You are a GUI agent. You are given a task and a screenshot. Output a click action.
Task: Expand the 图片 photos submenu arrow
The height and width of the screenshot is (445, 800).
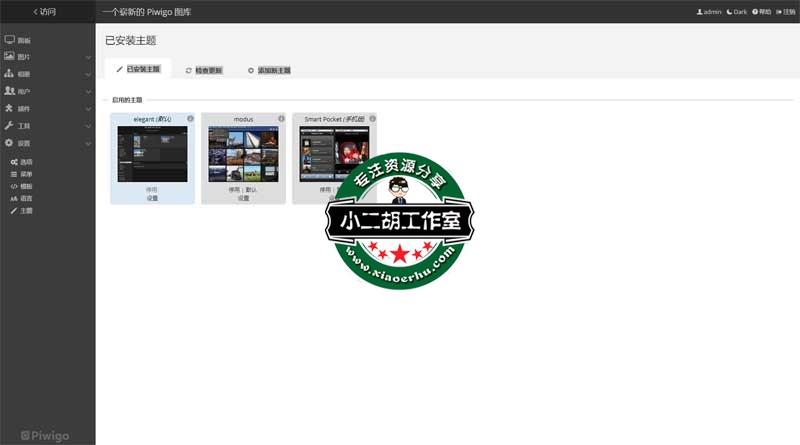pyautogui.click(x=87, y=57)
